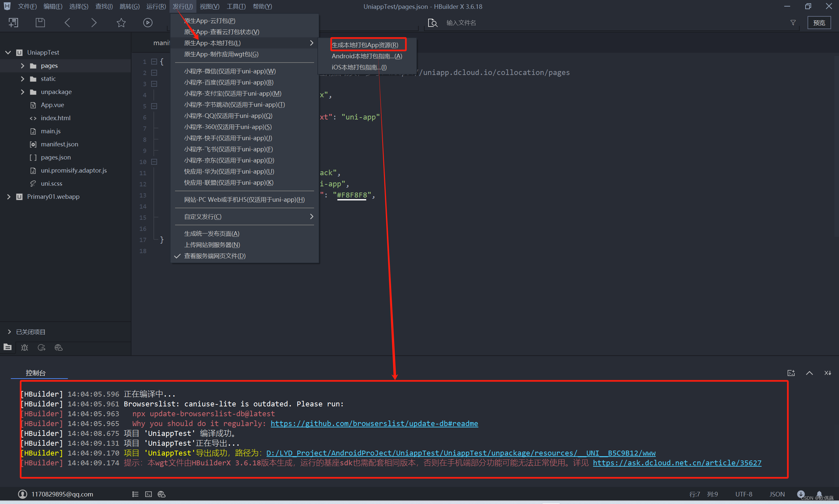The width and height of the screenshot is (839, 504).
Task: Expand the pages folder in project tree
Action: pyautogui.click(x=22, y=65)
